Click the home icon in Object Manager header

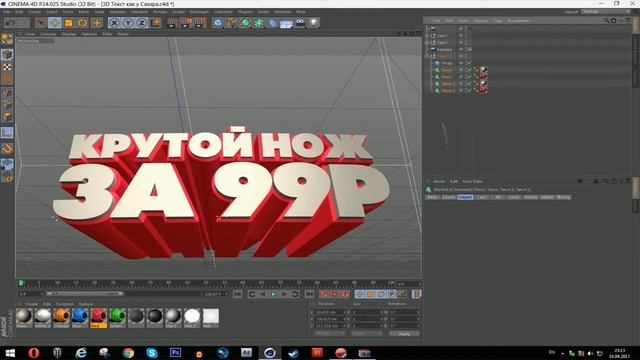click(613, 20)
